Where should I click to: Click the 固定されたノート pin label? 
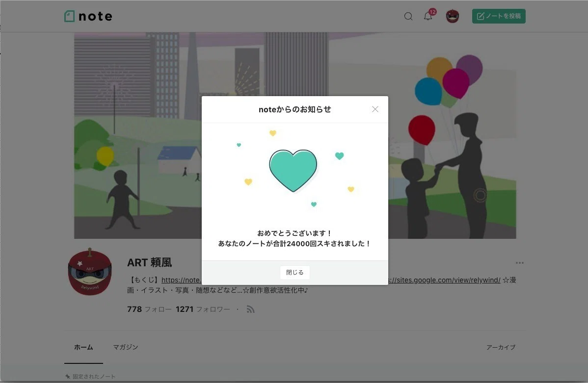coord(90,376)
